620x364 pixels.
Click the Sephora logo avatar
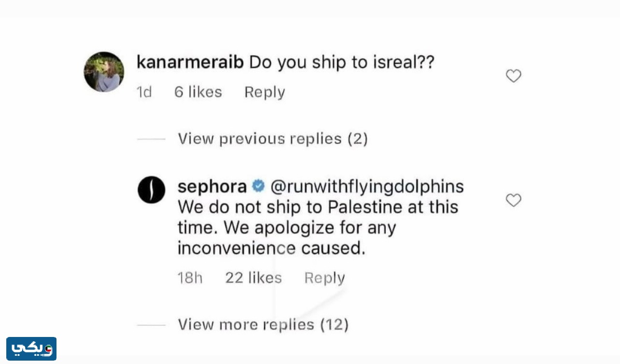coord(152,189)
